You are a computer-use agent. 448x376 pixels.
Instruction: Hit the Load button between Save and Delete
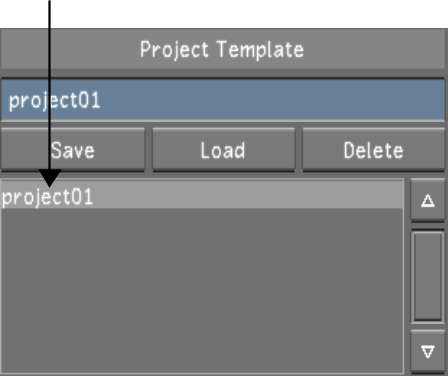tap(224, 150)
